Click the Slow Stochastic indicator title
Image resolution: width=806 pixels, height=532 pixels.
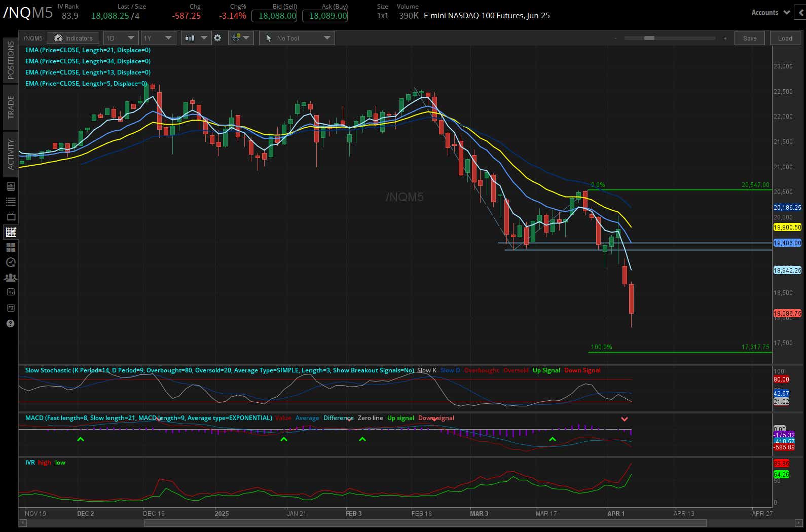[219, 370]
